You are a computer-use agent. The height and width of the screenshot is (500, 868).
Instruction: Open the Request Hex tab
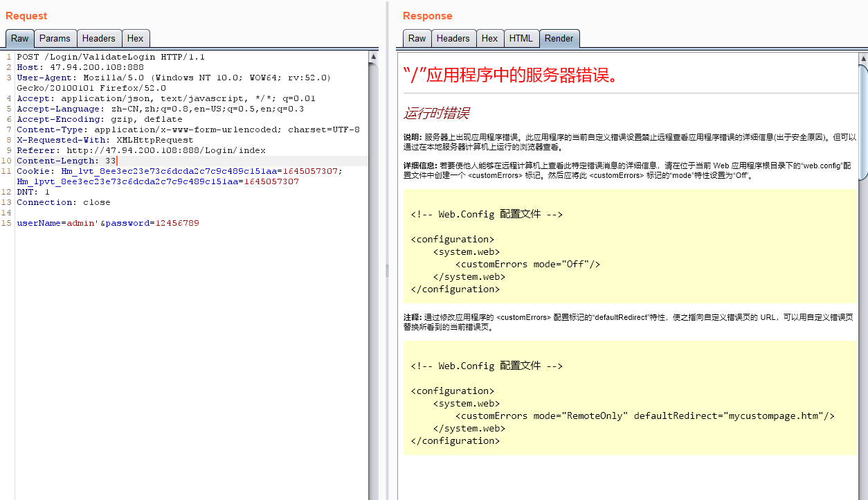(x=136, y=39)
